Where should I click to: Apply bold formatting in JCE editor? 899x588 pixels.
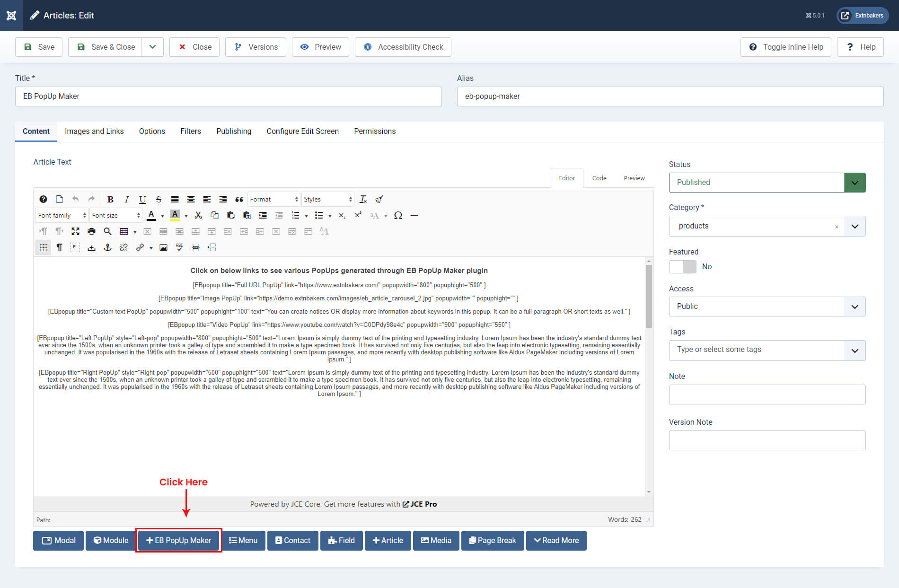(x=110, y=199)
